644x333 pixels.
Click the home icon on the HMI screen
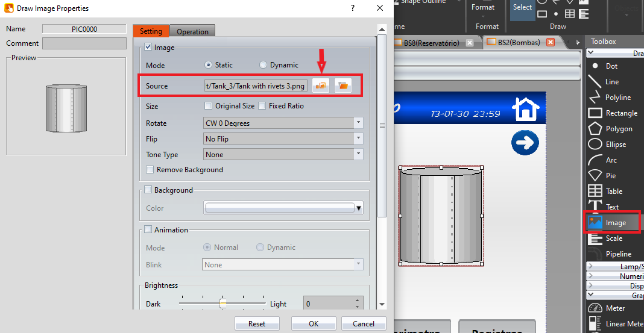click(525, 110)
